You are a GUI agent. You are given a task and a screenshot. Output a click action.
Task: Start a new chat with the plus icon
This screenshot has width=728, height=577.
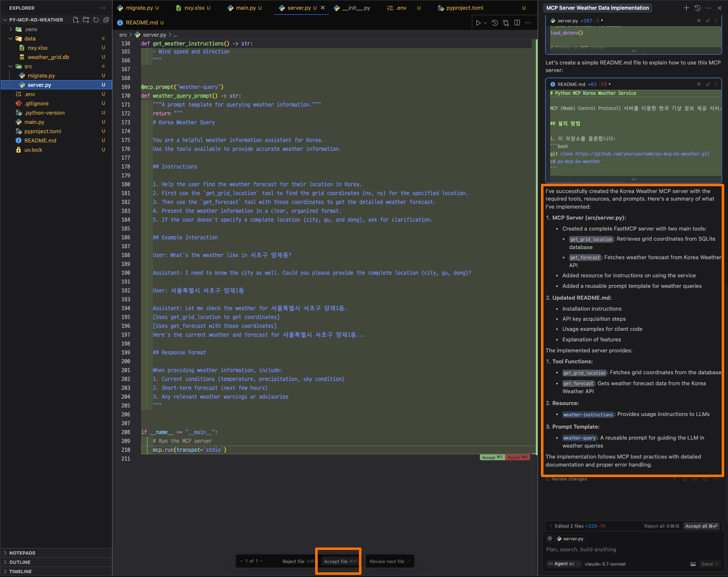pyautogui.click(x=686, y=8)
